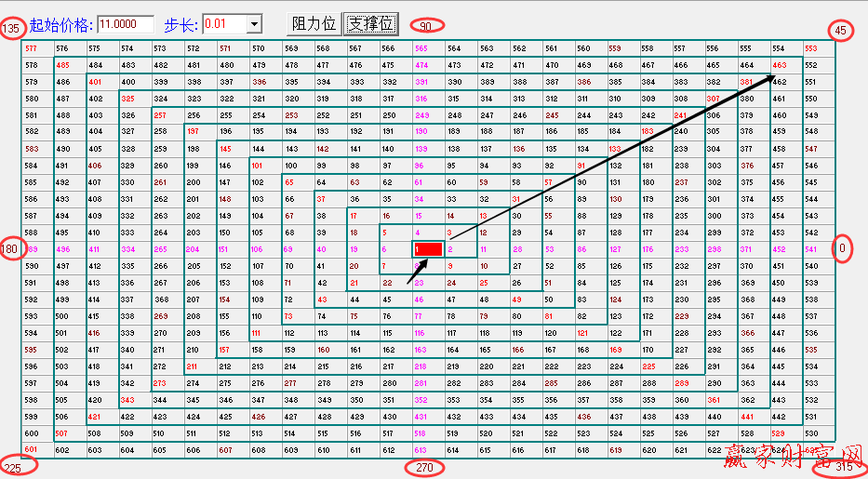Select cell 601 in bottom-left corner

tap(32, 450)
